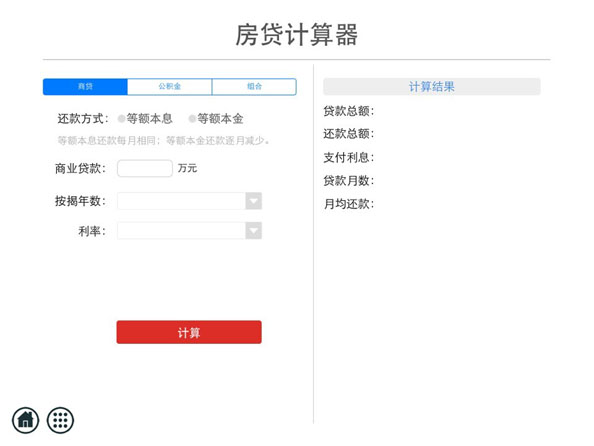Expand the 利率 dropdown arrow
This screenshot has width=594, height=446.
[253, 230]
